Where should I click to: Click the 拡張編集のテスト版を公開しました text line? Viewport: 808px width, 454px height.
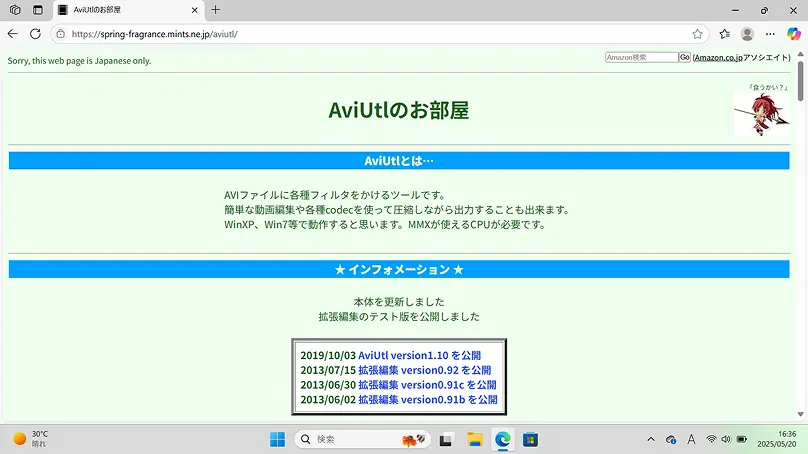[x=399, y=316]
